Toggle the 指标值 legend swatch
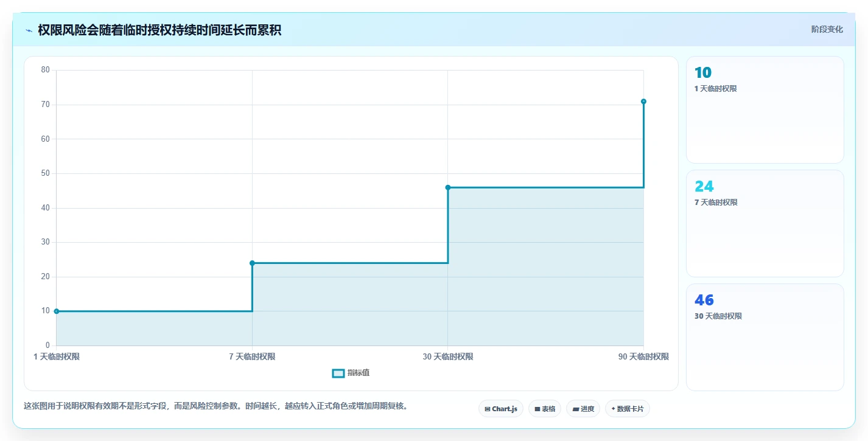 [338, 373]
